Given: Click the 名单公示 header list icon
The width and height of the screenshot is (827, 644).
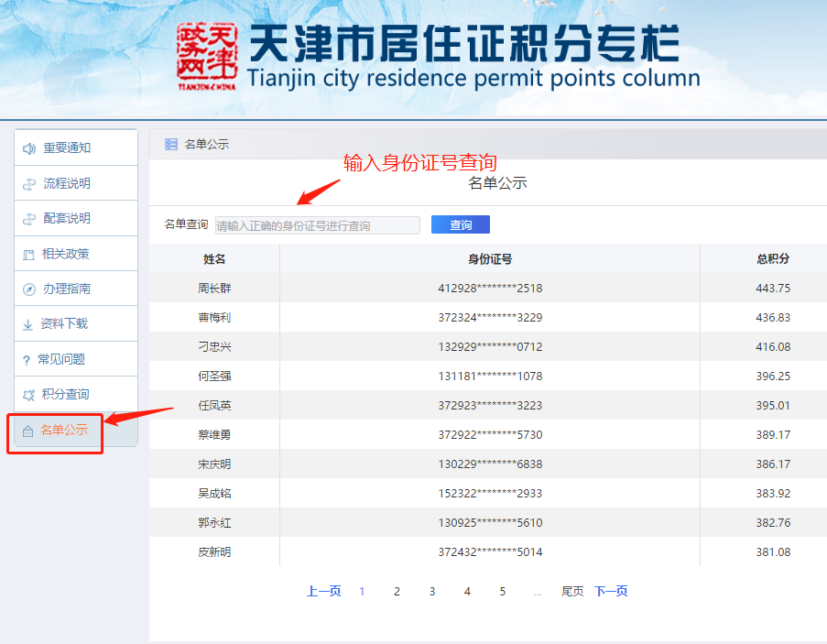Looking at the screenshot, I should (x=171, y=144).
